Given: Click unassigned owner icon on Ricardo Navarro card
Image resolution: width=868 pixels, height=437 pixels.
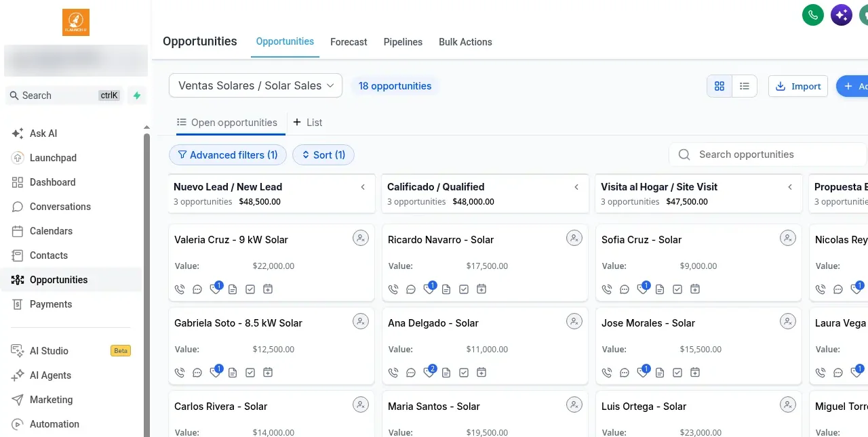Looking at the screenshot, I should click(x=574, y=238).
